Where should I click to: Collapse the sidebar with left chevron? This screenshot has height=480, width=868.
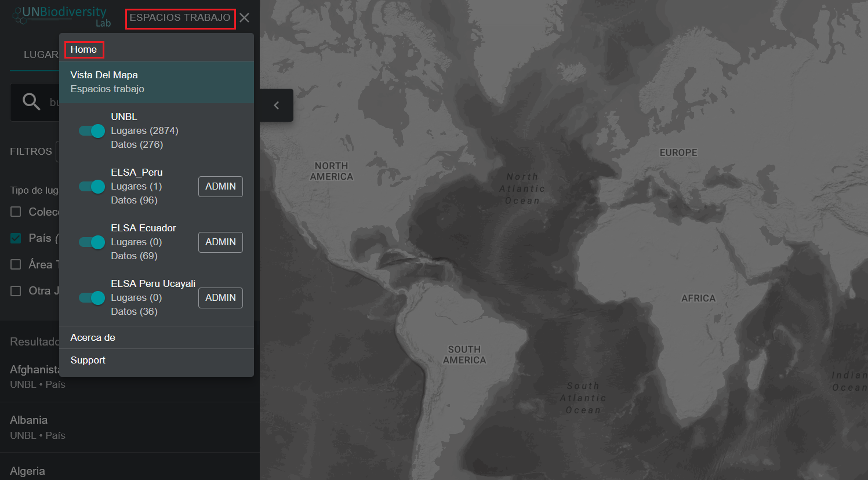(277, 105)
